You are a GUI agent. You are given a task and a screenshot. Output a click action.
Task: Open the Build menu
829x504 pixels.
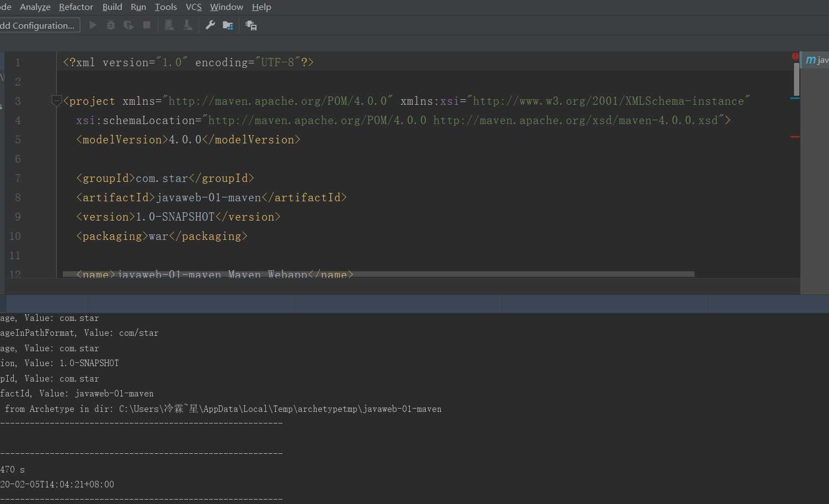(113, 7)
